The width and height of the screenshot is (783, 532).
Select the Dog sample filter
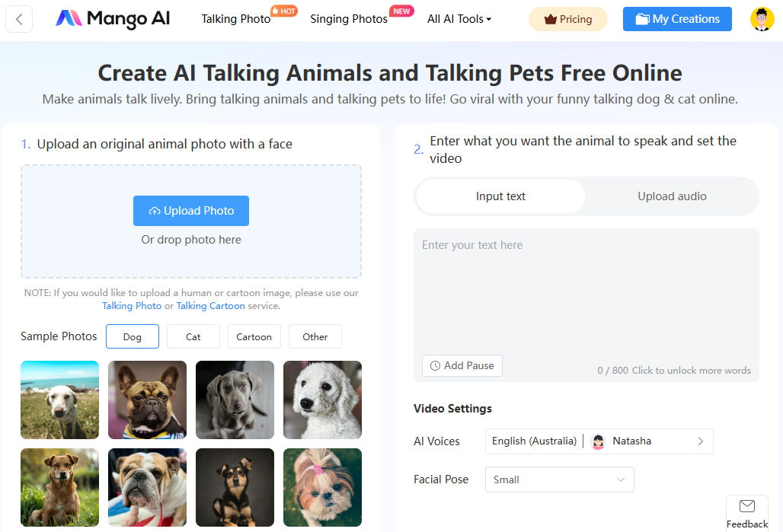tap(133, 336)
